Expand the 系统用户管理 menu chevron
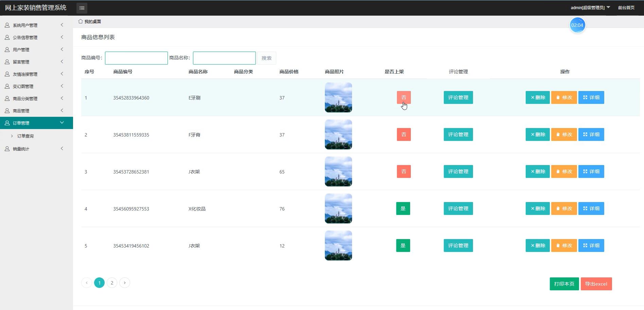Image resolution: width=644 pixels, height=310 pixels. click(62, 25)
